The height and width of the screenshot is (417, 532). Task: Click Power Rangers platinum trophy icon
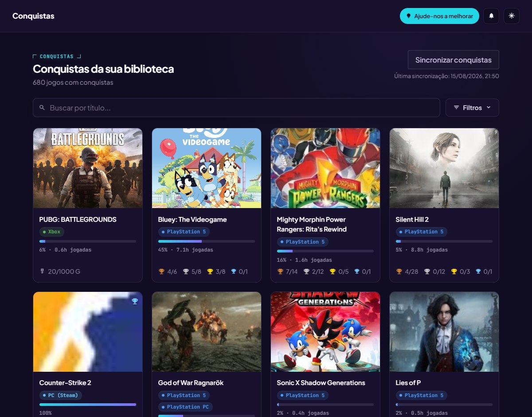pyautogui.click(x=357, y=271)
